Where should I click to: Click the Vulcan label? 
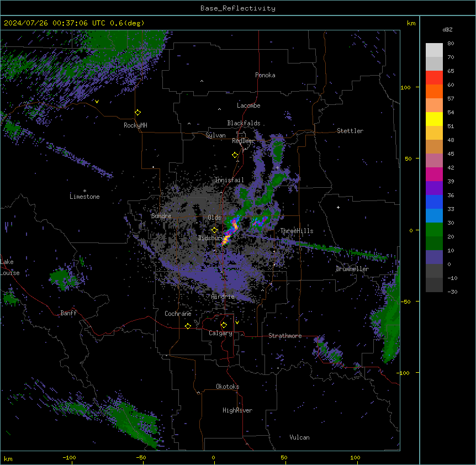click(x=299, y=437)
